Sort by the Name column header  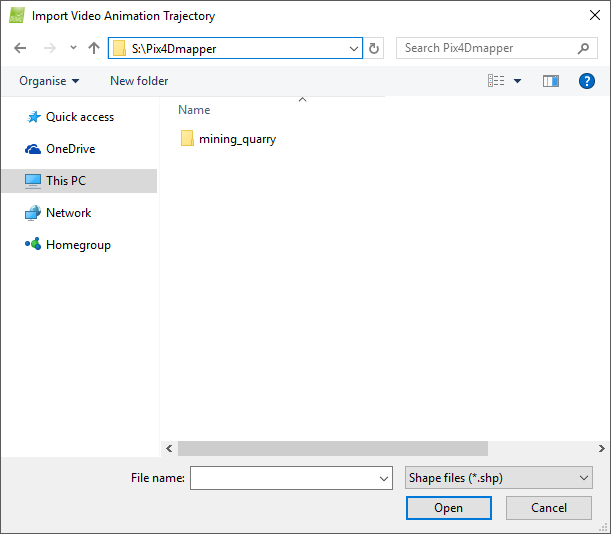coord(194,110)
